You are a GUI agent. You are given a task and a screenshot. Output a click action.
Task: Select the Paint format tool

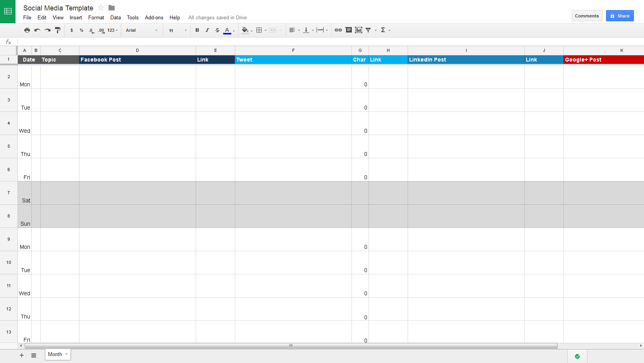[58, 30]
